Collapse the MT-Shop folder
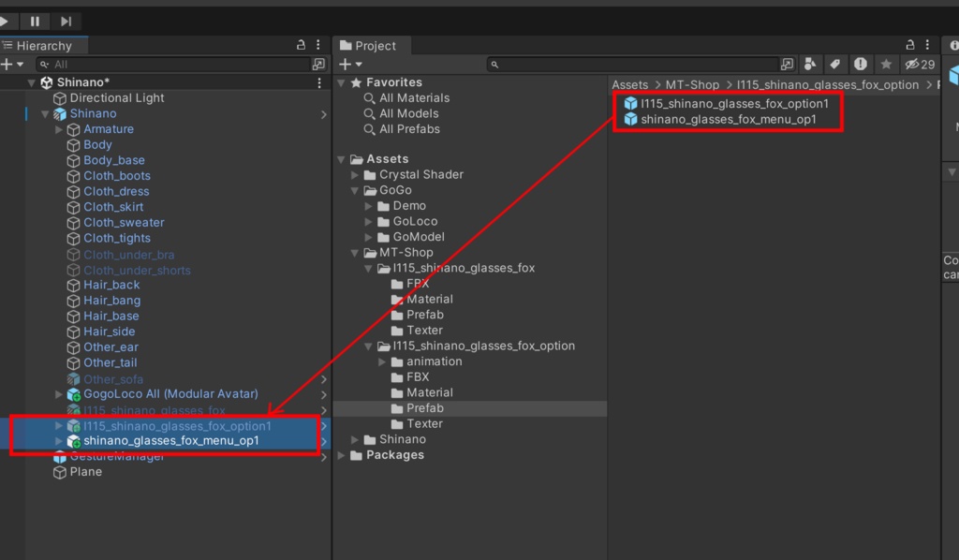 [355, 253]
